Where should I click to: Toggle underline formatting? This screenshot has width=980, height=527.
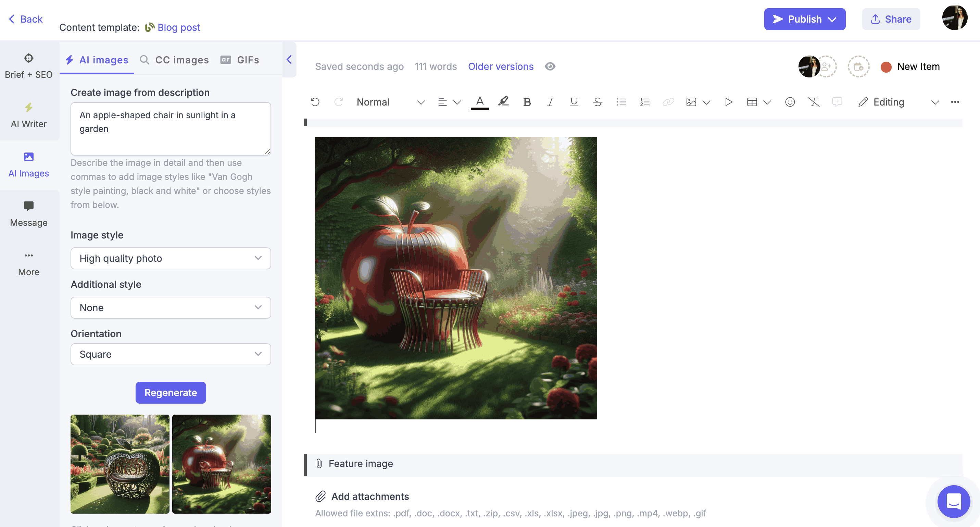[x=574, y=102]
